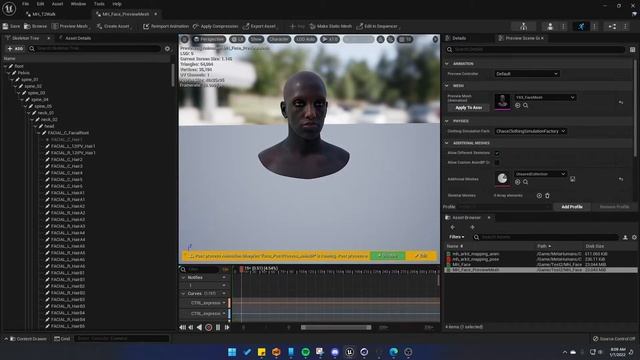Jump to the start frame button
640x360 pixels.
182,327
